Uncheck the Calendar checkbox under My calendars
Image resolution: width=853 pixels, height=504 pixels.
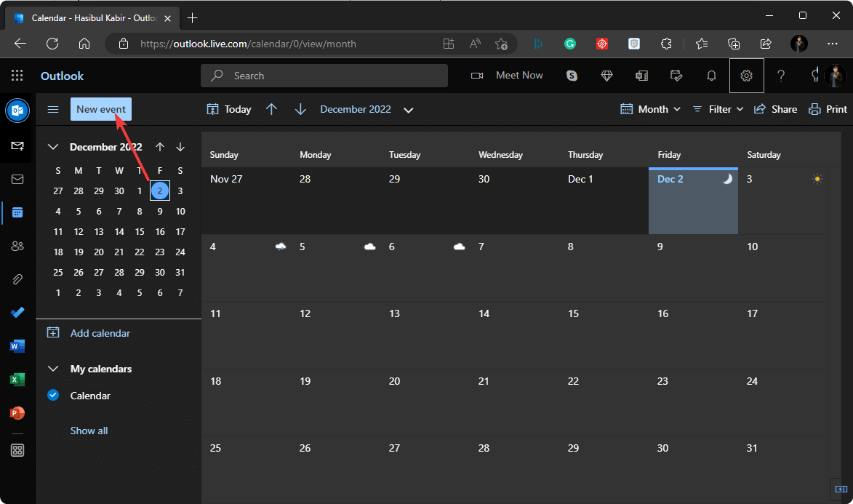click(52, 396)
